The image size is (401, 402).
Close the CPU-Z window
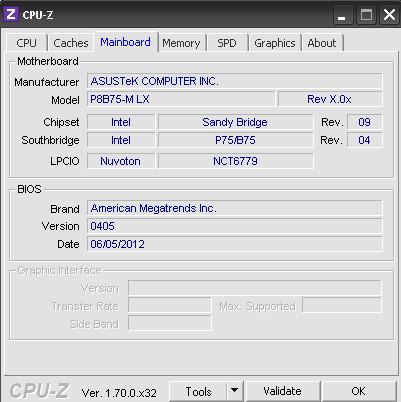389,15
